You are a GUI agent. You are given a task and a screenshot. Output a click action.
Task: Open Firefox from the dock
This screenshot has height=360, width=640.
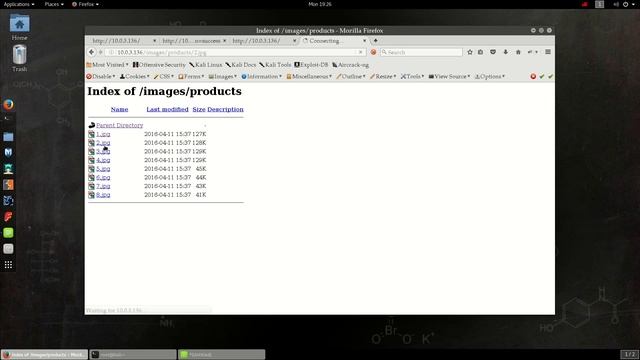click(8, 104)
